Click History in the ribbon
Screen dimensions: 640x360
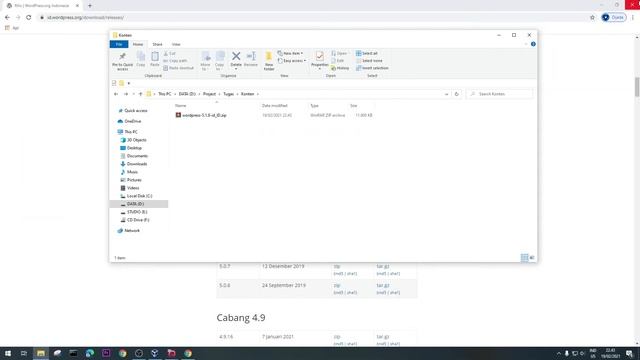tap(340, 68)
